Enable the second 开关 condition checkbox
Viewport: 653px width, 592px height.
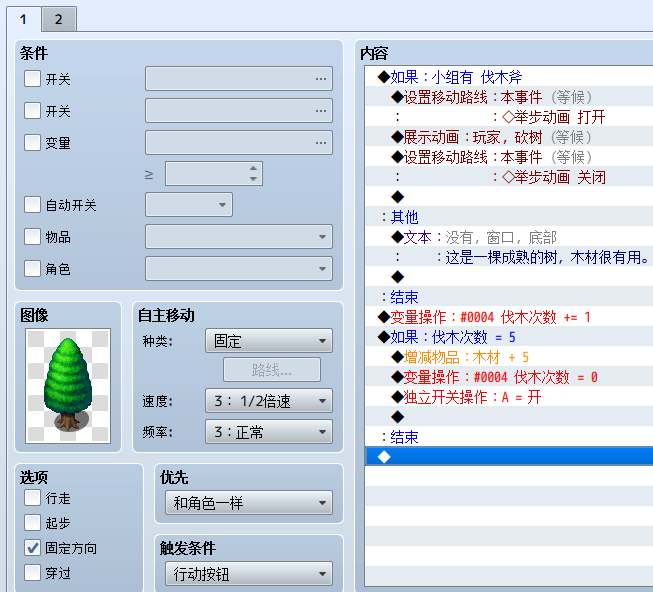32,110
